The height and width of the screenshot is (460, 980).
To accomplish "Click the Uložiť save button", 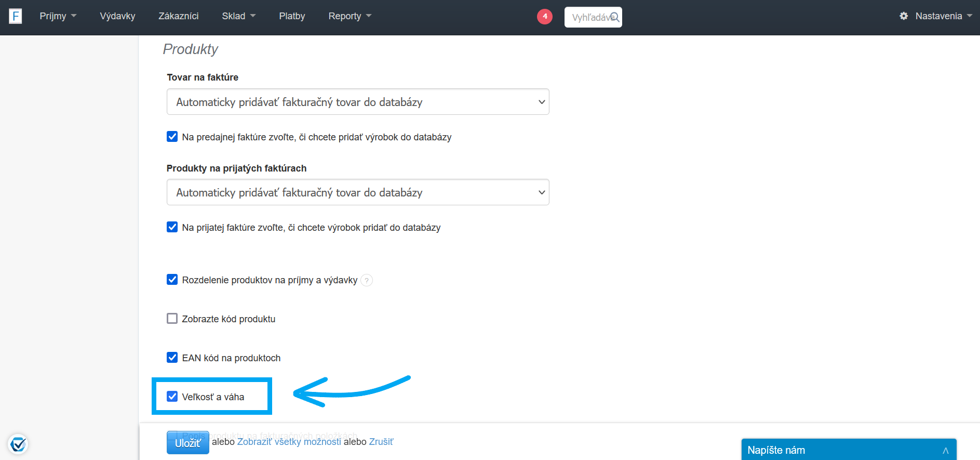I will pos(188,443).
